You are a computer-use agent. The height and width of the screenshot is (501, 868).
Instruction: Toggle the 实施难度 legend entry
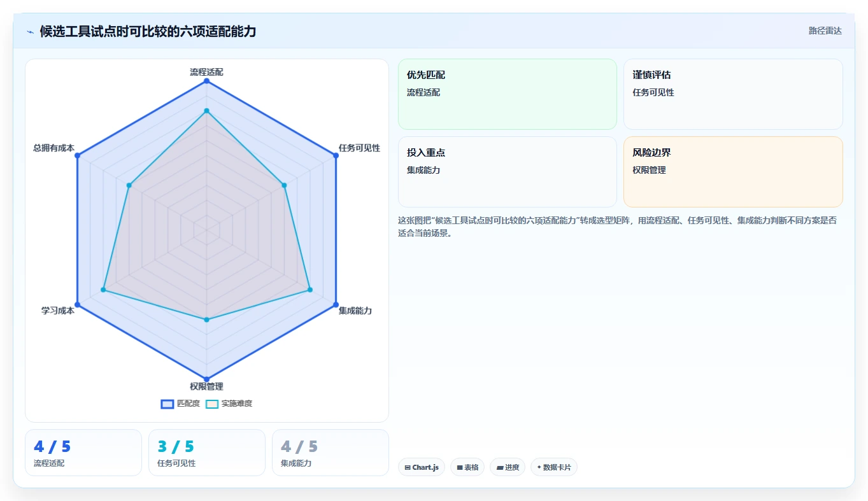coord(229,404)
